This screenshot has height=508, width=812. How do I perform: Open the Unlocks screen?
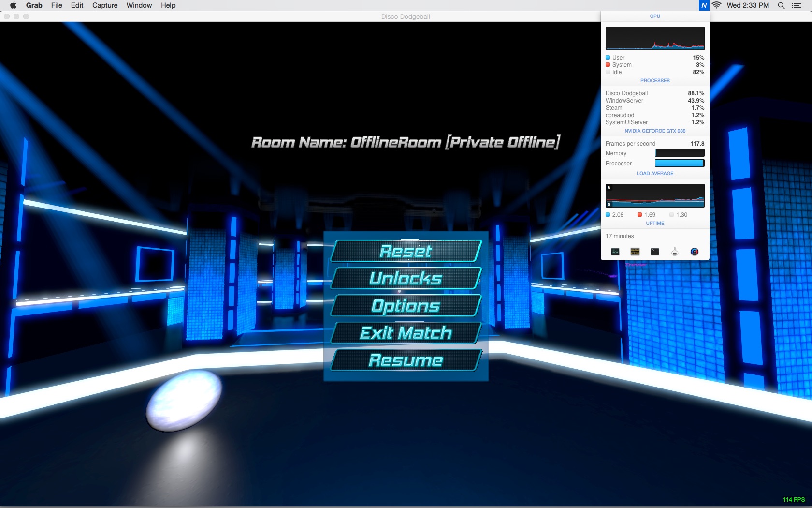point(406,278)
